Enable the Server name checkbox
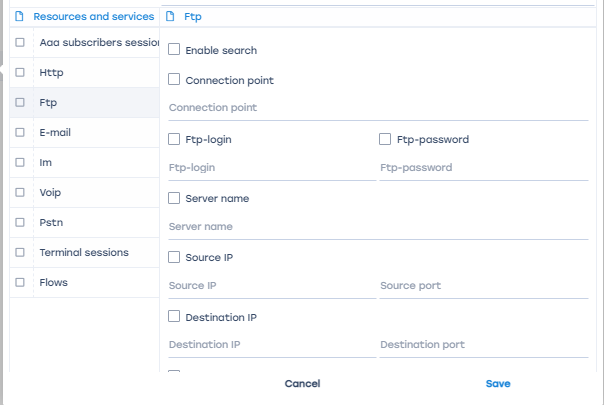 [175, 198]
